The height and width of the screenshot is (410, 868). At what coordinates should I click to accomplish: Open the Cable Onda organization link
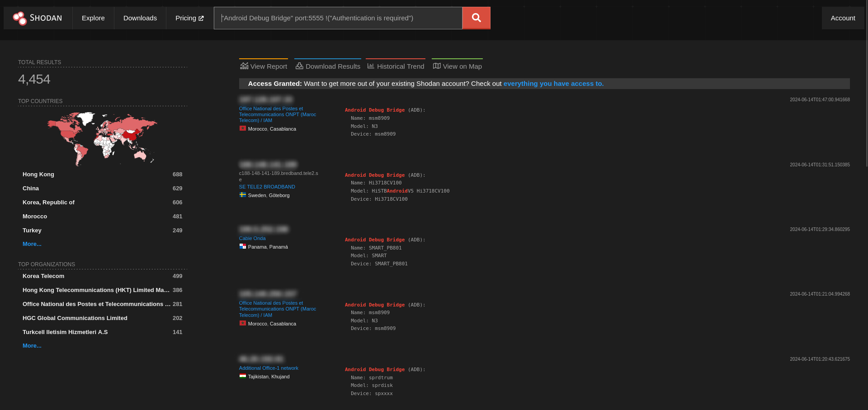click(x=252, y=238)
